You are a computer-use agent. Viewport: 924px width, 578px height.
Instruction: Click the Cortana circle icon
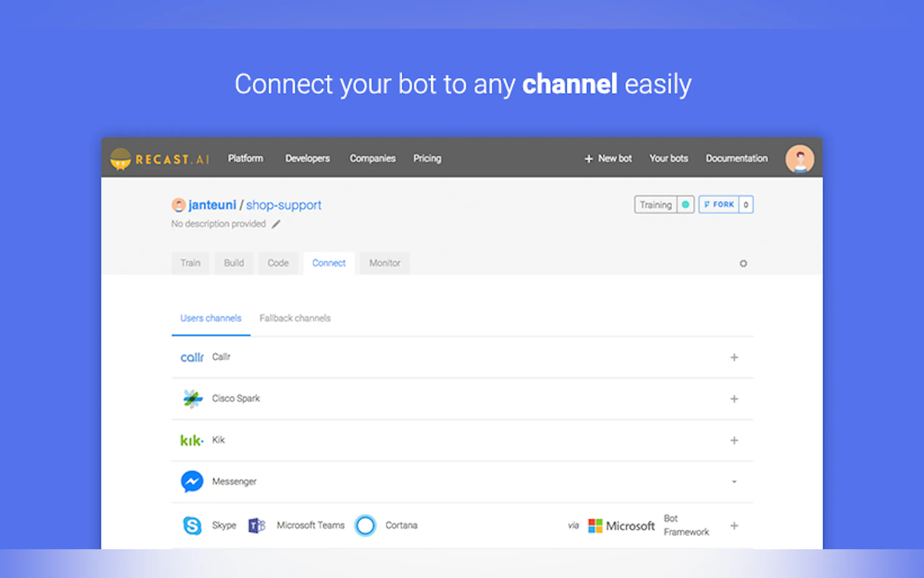365,525
